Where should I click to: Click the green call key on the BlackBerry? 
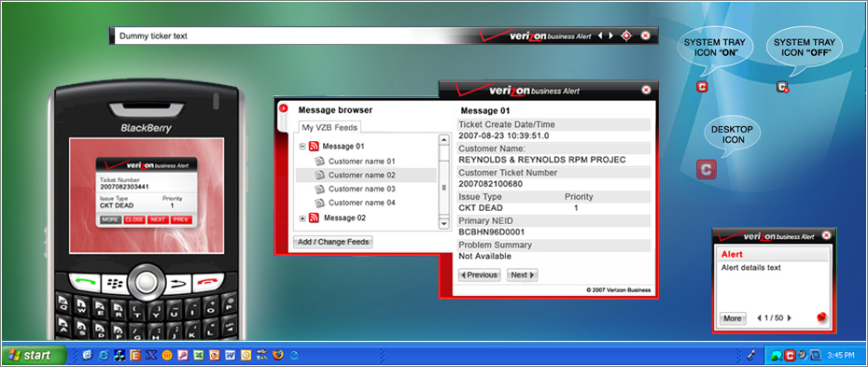85,282
